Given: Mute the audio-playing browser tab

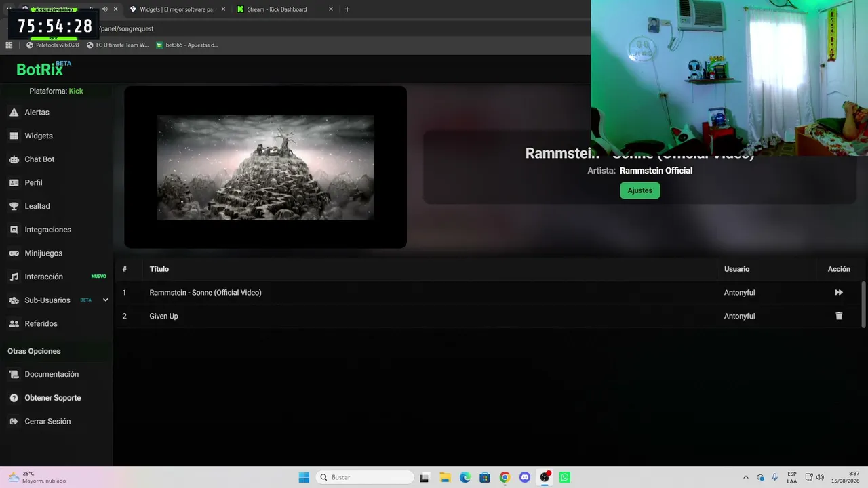Looking at the screenshot, I should coord(104,9).
